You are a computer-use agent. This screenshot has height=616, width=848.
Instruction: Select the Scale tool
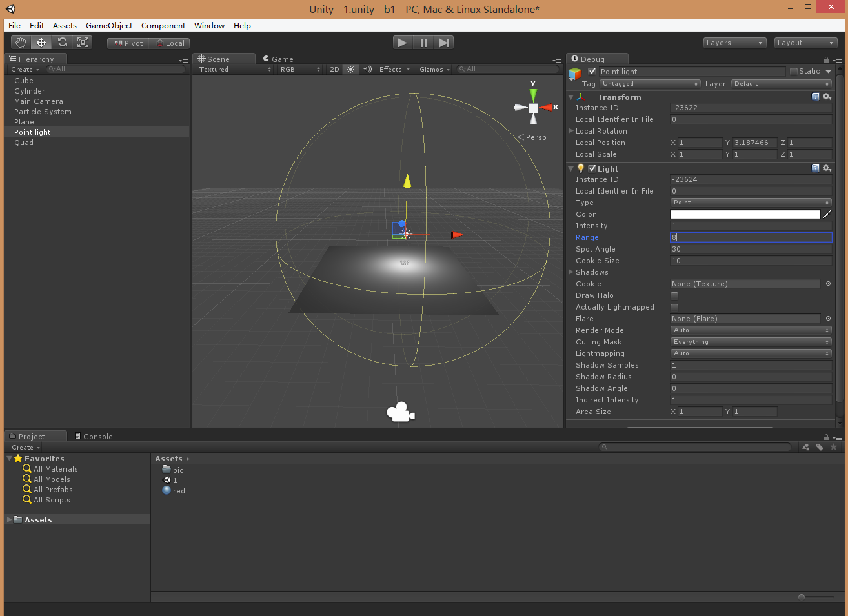tap(83, 43)
